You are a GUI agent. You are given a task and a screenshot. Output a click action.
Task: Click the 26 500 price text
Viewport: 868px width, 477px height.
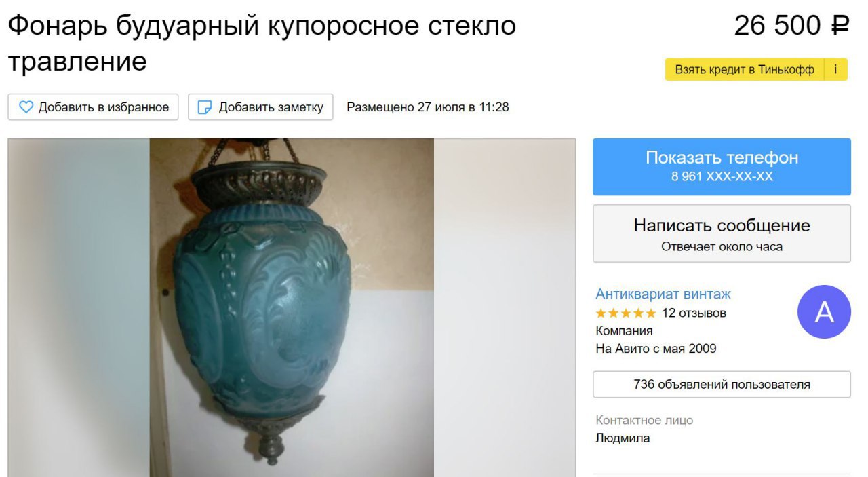click(778, 26)
